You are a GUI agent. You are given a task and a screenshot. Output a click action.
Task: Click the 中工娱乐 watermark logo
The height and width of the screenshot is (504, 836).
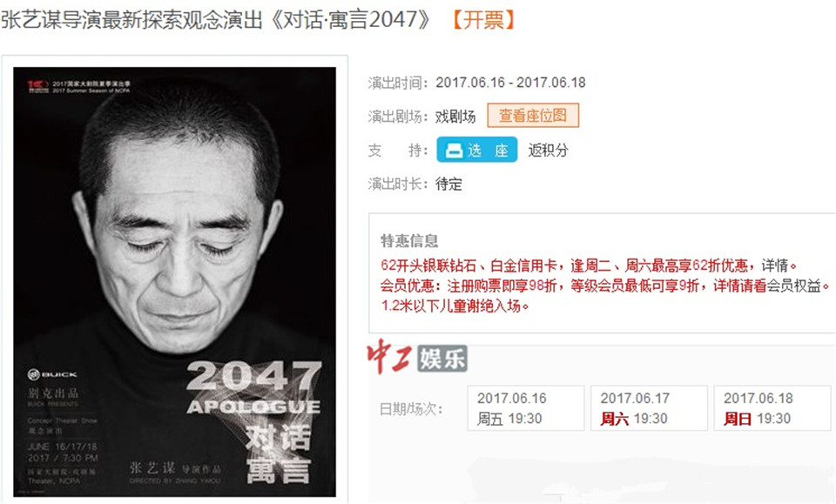click(x=417, y=356)
